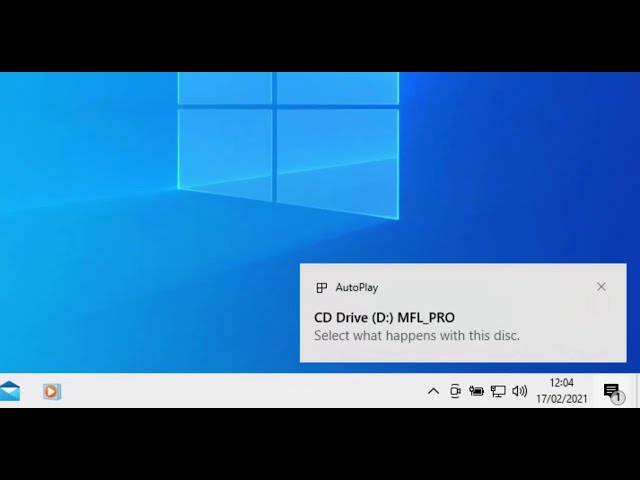
Task: Click 'Select what happens with this disc.'
Action: pos(417,336)
